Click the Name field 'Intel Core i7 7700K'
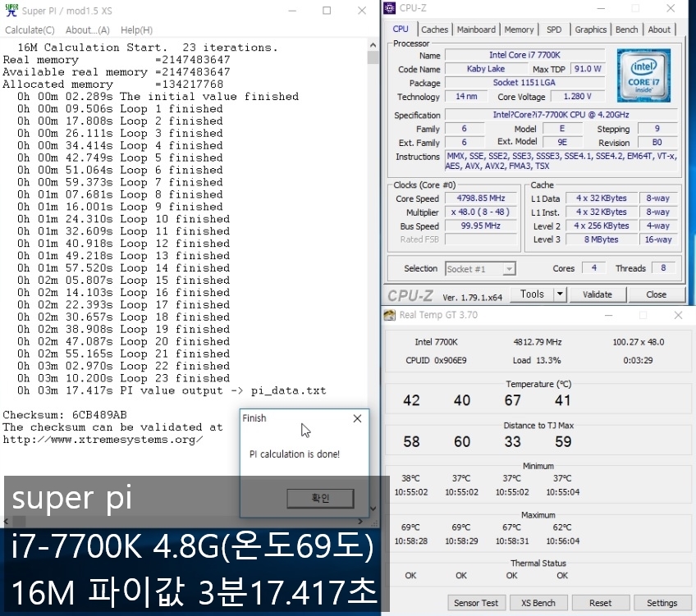The width and height of the screenshot is (696, 616). point(524,55)
